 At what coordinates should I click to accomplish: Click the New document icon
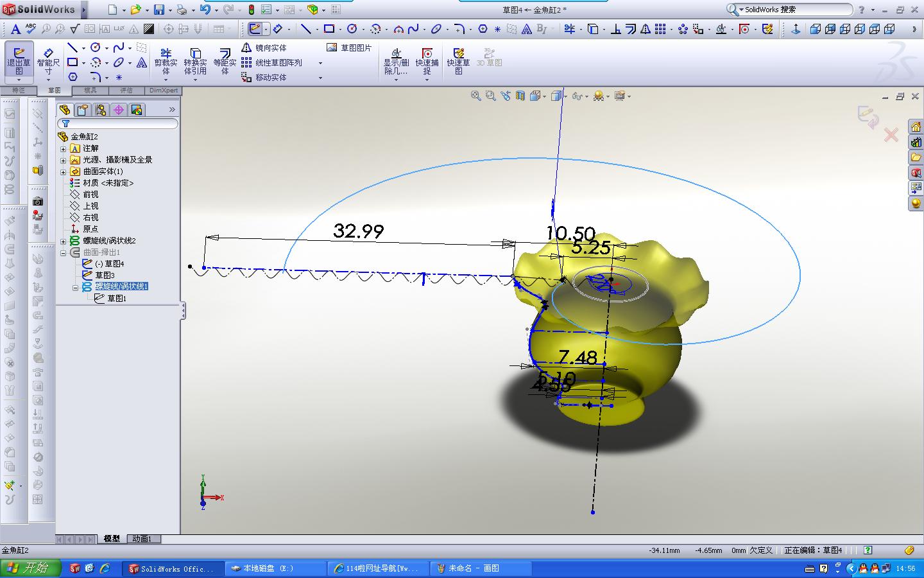coord(113,10)
